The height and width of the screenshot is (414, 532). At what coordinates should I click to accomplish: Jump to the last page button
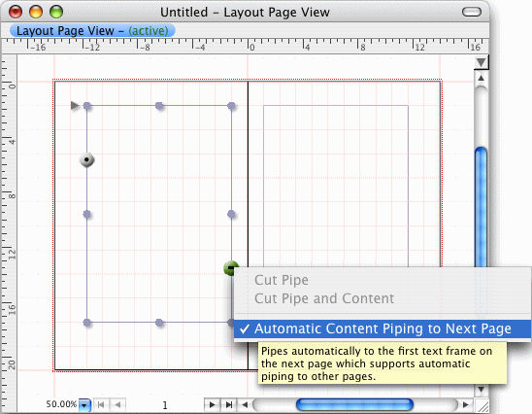(229, 404)
